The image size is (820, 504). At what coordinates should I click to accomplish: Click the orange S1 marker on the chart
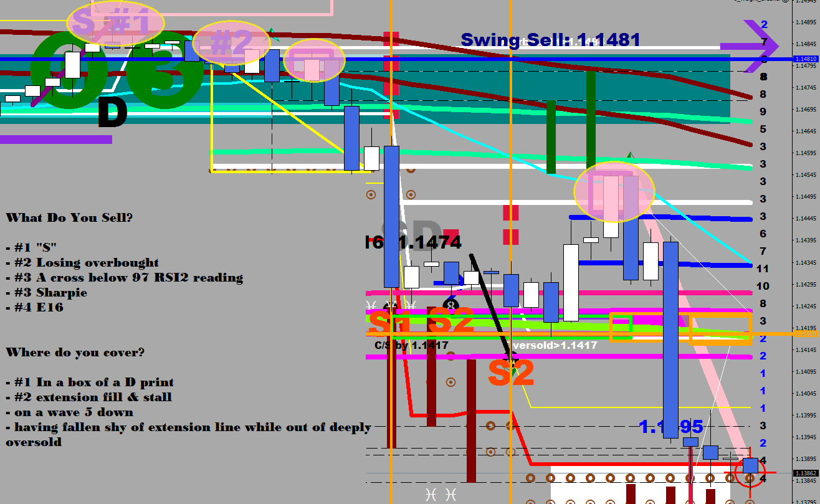(x=389, y=323)
